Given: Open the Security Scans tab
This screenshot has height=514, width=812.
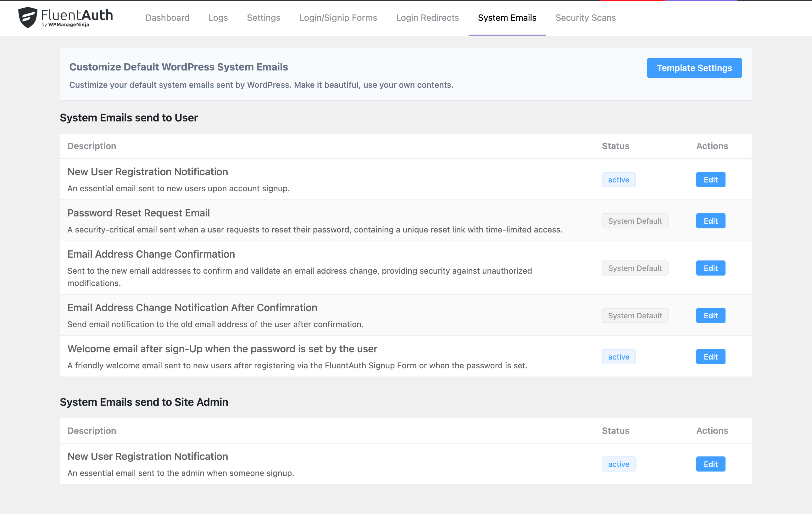Looking at the screenshot, I should [x=585, y=18].
